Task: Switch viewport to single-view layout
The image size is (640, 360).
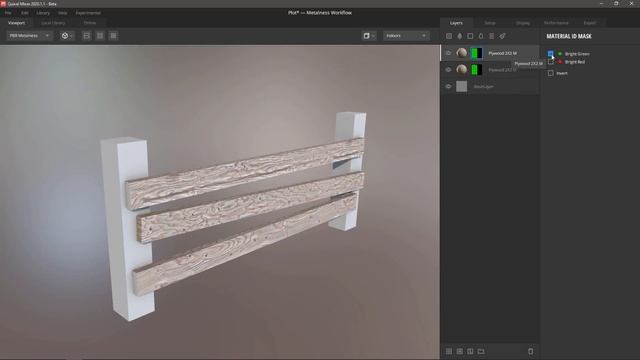Action: (87, 36)
